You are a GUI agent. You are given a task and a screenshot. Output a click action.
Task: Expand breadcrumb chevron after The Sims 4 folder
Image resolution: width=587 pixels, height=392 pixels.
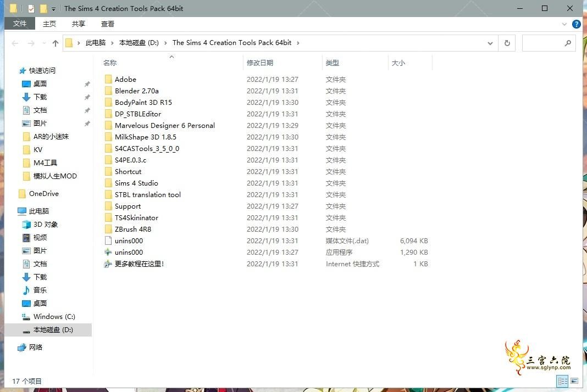[x=298, y=43]
